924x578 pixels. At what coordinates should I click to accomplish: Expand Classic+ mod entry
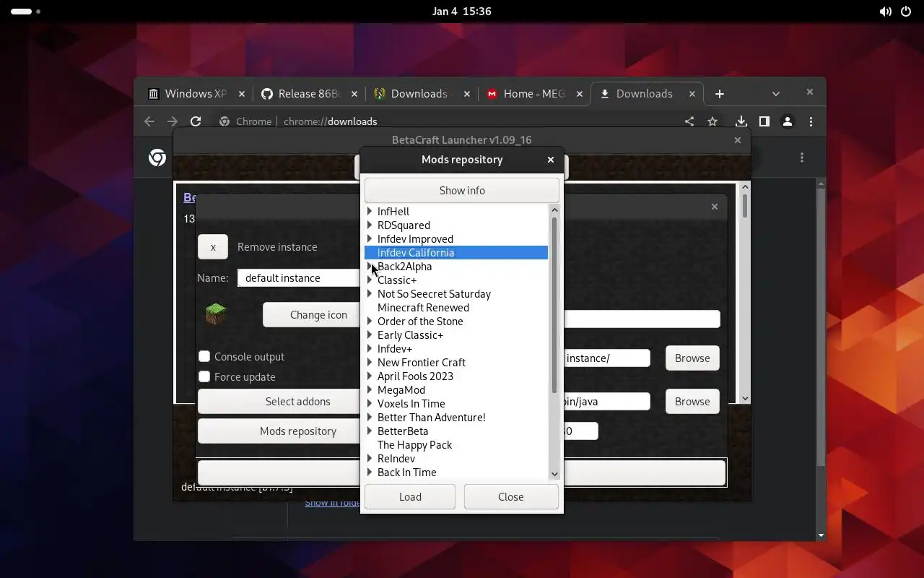370,280
